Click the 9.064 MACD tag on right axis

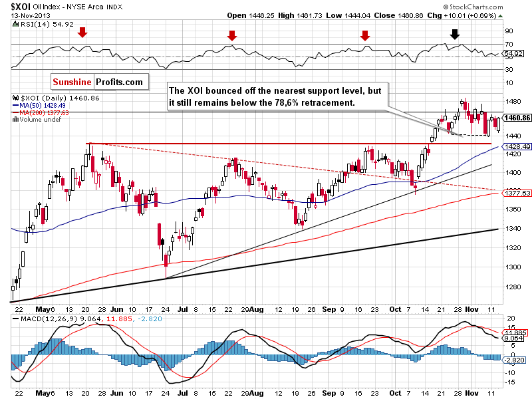pos(513,338)
